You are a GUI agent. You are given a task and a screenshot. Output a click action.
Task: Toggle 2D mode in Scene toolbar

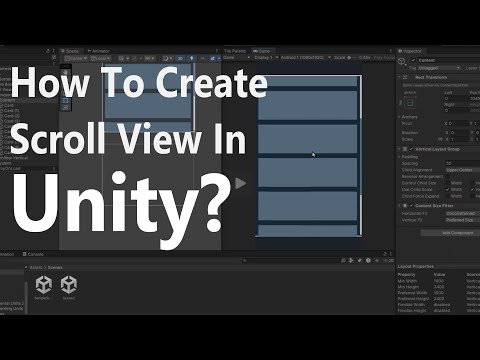pyautogui.click(x=180, y=58)
